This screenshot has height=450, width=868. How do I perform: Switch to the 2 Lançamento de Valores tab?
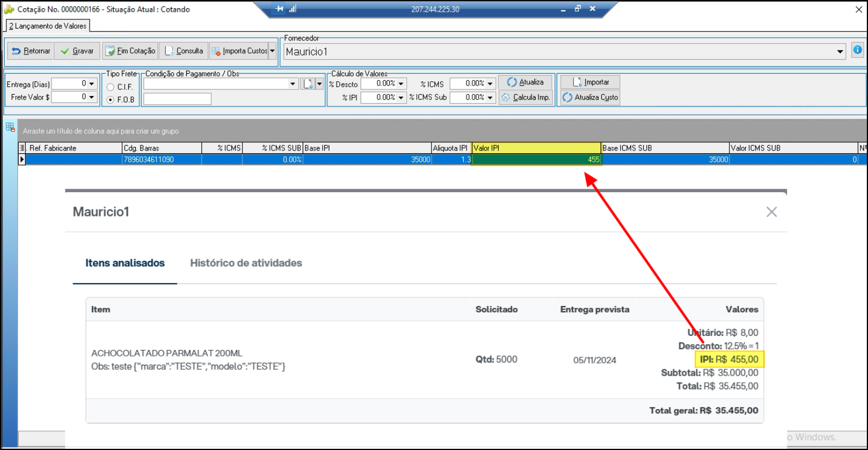47,26
